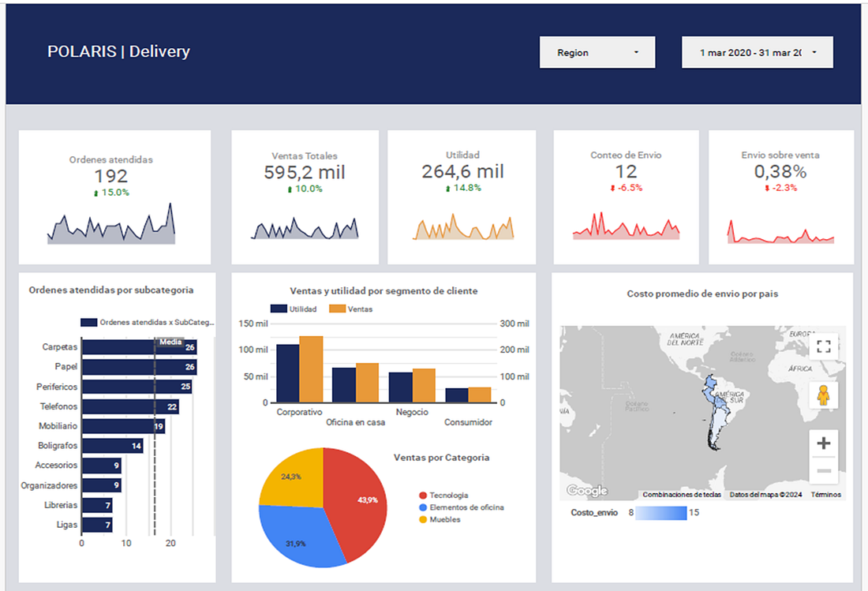This screenshot has height=591, width=868.
Task: Click the Ventas legend orange swatch
Action: point(337,309)
